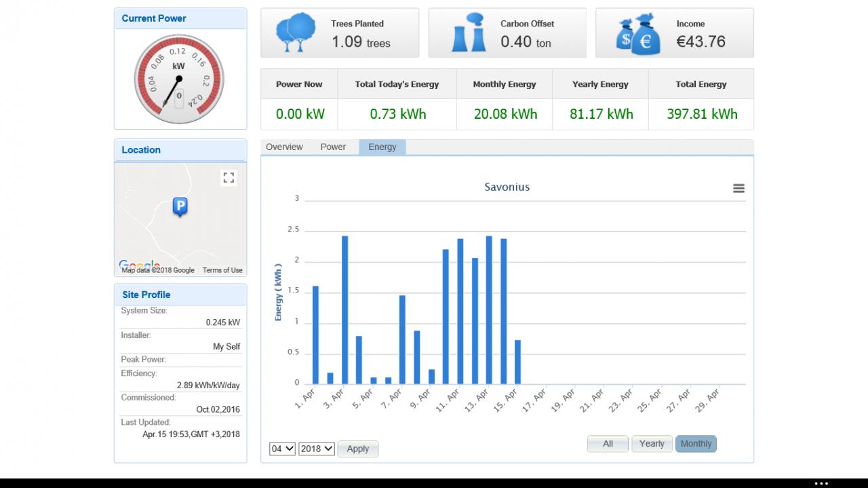This screenshot has height=488, width=868.
Task: Click the three-dots icon in bottom bar
Action: (x=821, y=483)
